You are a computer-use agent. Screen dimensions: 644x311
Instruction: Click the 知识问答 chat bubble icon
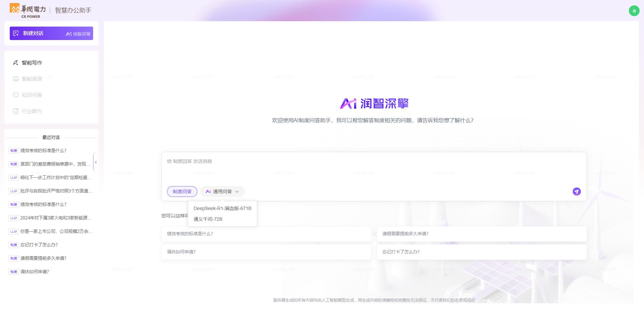click(15, 95)
